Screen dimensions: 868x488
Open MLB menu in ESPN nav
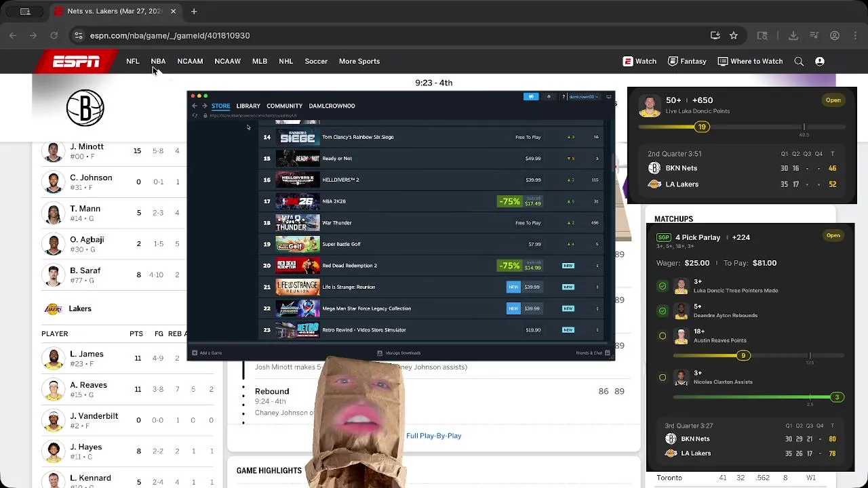pos(260,62)
